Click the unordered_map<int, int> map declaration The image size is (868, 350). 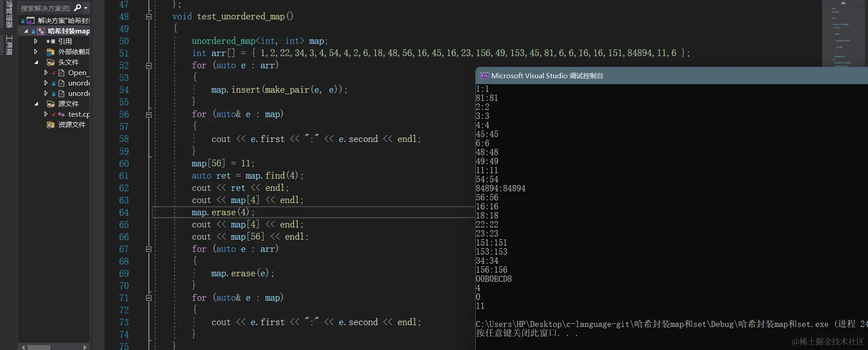(260, 41)
